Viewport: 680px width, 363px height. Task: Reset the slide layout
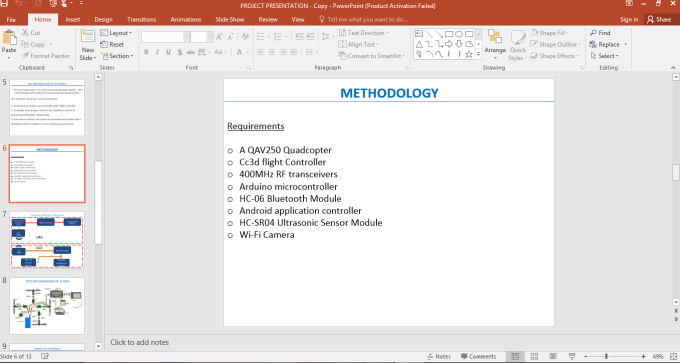click(x=112, y=44)
